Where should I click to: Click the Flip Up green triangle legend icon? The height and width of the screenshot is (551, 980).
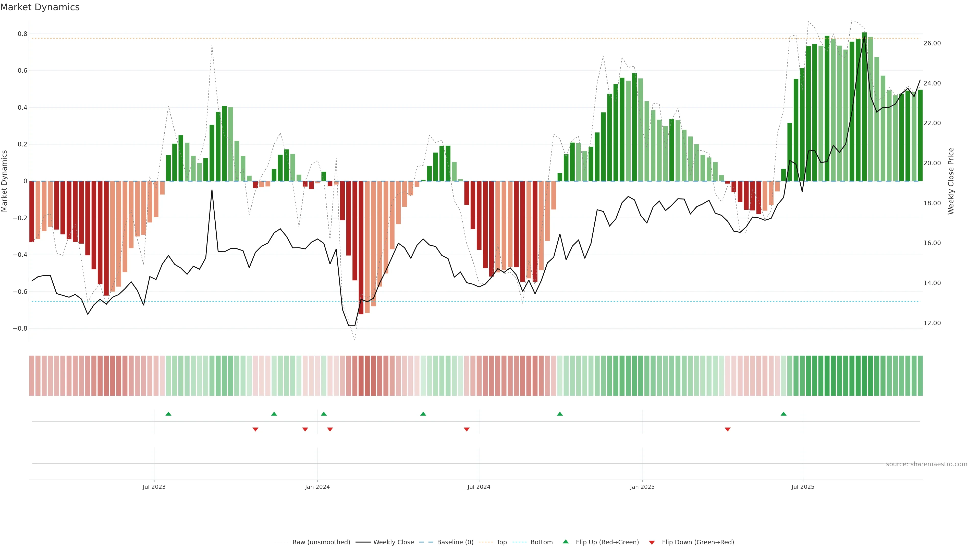565,542
